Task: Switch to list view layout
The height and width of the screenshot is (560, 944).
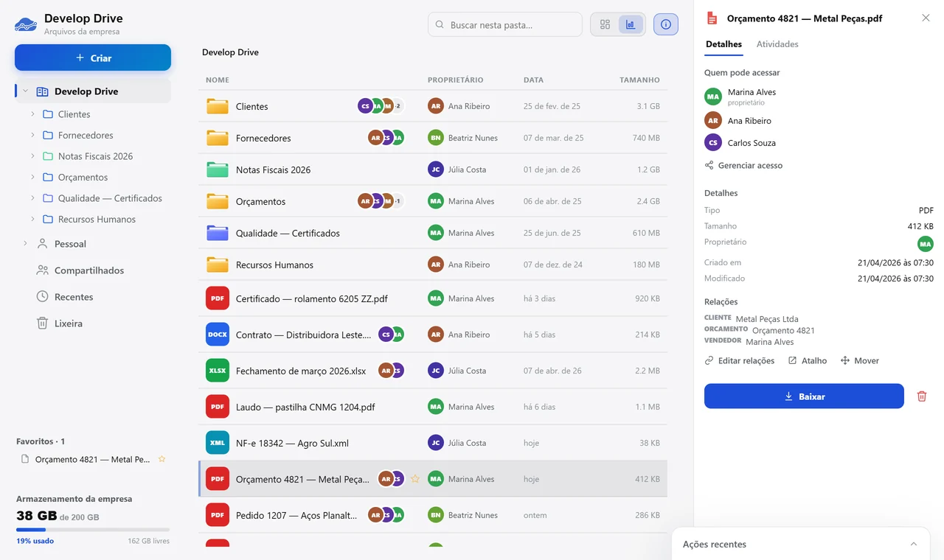Action: 631,24
